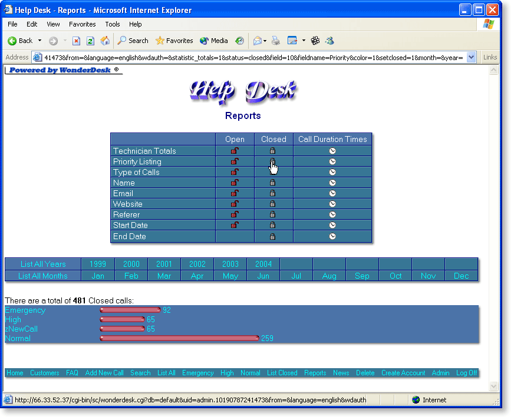Expand the Back button history dropdown

click(39, 41)
